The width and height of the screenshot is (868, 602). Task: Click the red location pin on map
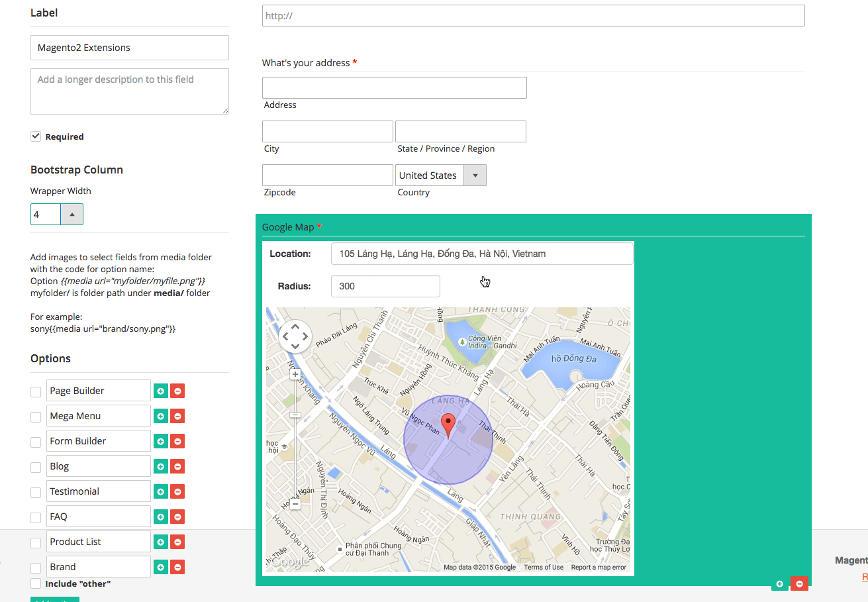(x=448, y=426)
